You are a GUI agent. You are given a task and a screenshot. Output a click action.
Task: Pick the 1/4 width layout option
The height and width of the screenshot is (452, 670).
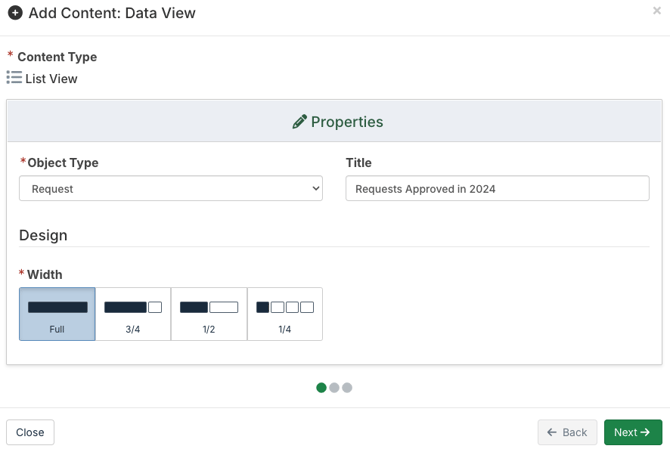click(285, 314)
